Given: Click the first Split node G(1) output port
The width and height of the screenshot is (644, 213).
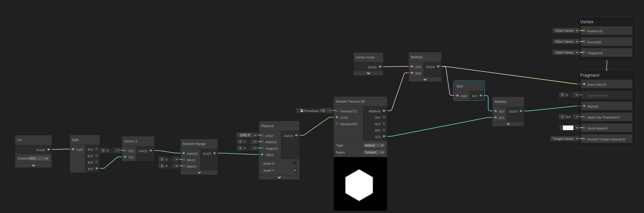Looking at the screenshot, I should pos(97,156).
